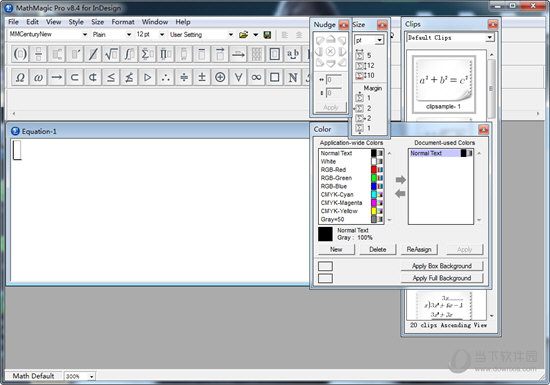Select the RGB-Red color entry

[351, 170]
